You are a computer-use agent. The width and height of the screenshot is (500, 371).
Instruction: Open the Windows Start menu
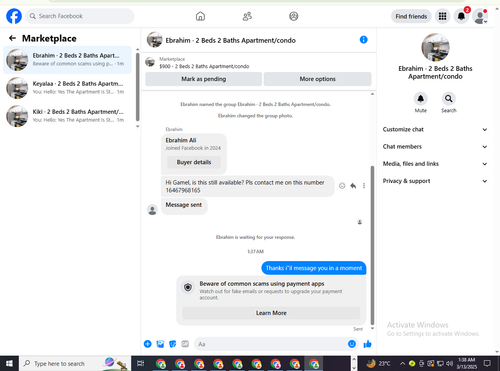coord(9,363)
